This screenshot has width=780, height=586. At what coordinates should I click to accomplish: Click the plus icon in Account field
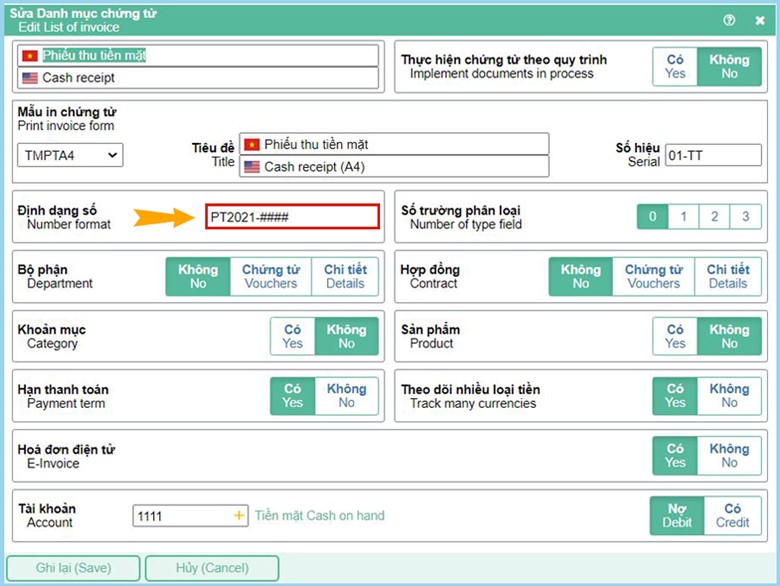[239, 516]
